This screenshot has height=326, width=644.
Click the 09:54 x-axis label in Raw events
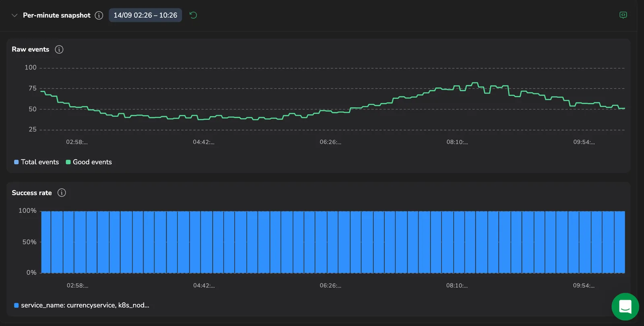tap(584, 142)
